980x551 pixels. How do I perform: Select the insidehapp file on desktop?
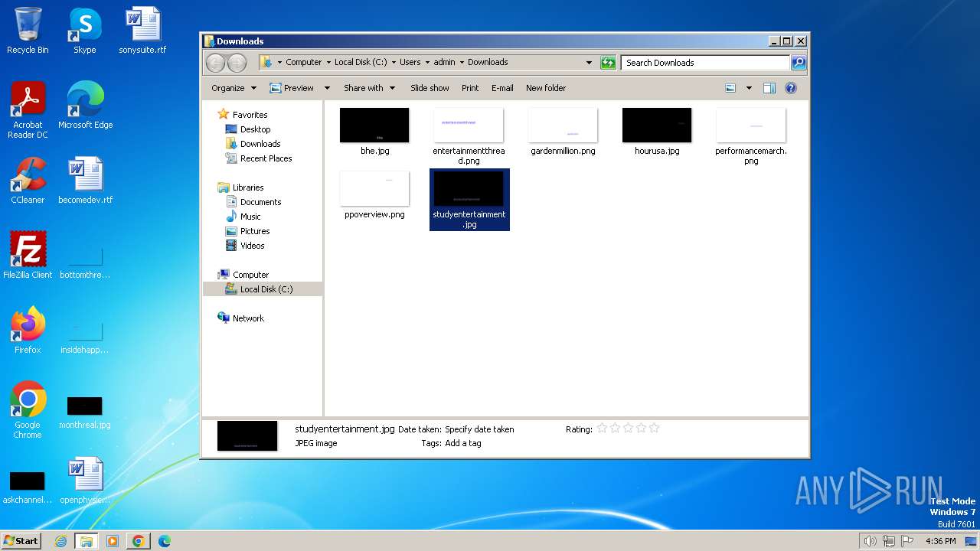[85, 337]
